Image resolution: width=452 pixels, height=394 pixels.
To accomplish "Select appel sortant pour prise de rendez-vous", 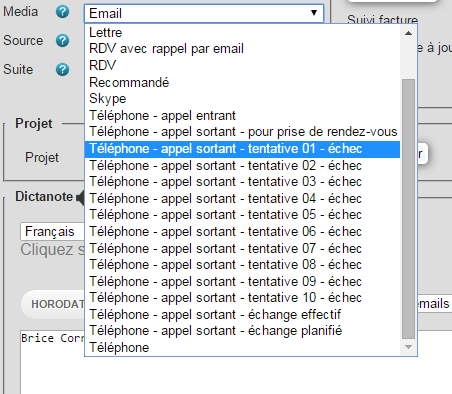I will point(242,132).
